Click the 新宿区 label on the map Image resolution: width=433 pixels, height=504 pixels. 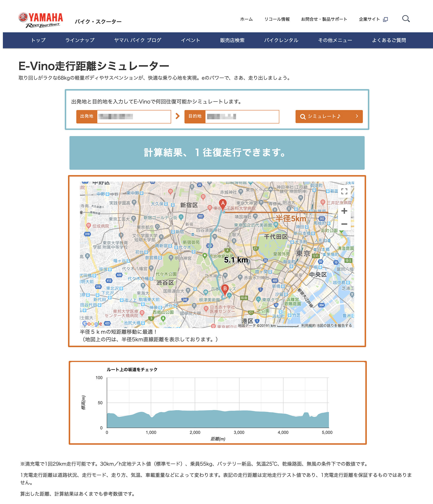point(189,205)
